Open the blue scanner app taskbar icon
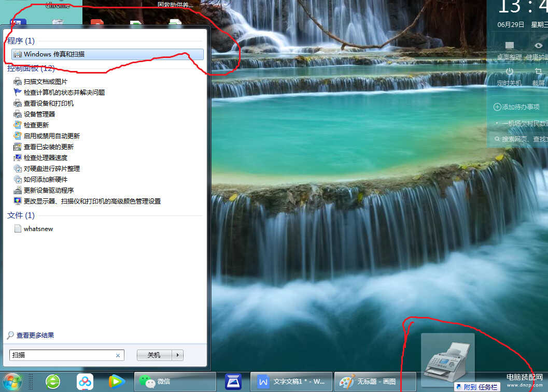Screen dimensions: 548x392 [x=233, y=382]
